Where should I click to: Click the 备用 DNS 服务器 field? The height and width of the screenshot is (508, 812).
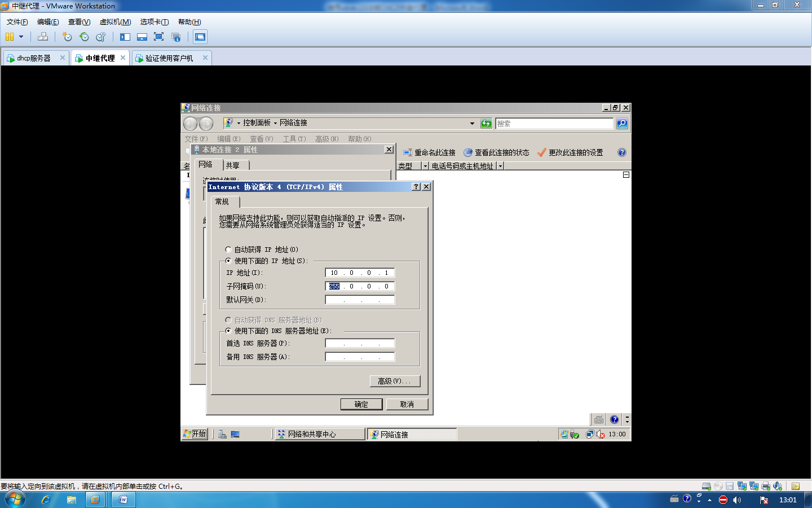pyautogui.click(x=360, y=357)
